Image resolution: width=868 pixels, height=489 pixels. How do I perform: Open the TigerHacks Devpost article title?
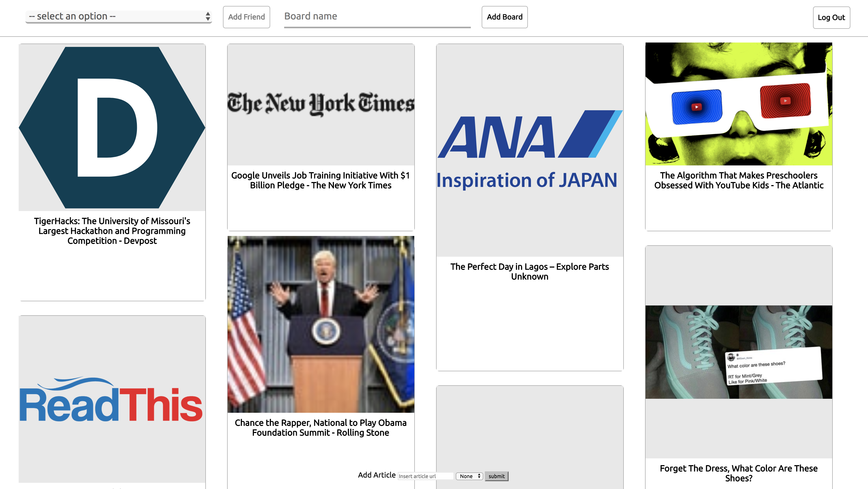pyautogui.click(x=112, y=231)
